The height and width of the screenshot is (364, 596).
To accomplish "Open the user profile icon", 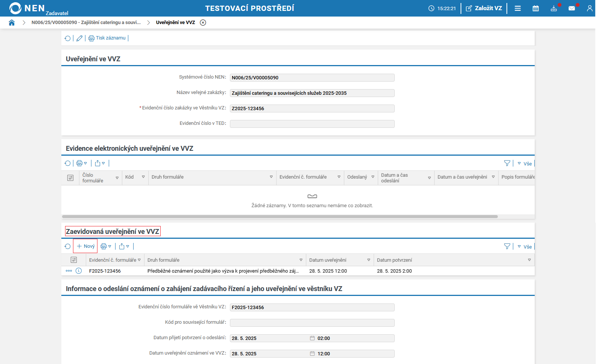I will click(x=590, y=8).
